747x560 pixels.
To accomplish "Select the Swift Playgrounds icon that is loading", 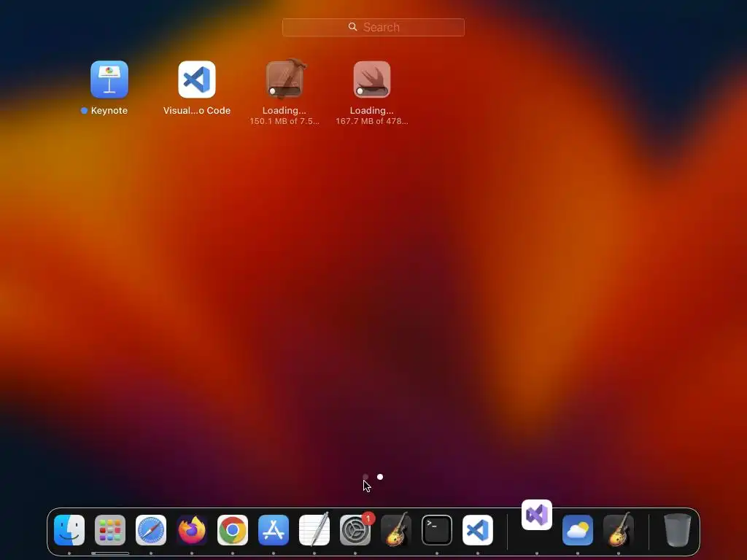I will point(372,79).
